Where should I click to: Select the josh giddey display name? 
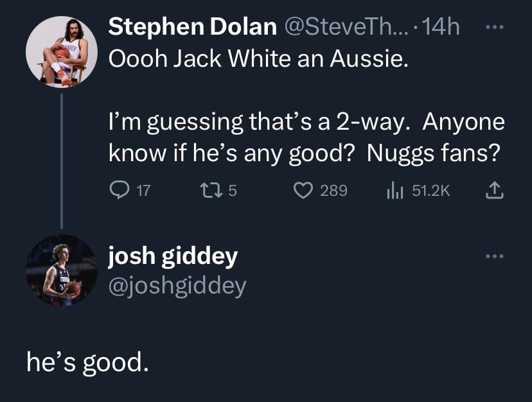tap(173, 257)
